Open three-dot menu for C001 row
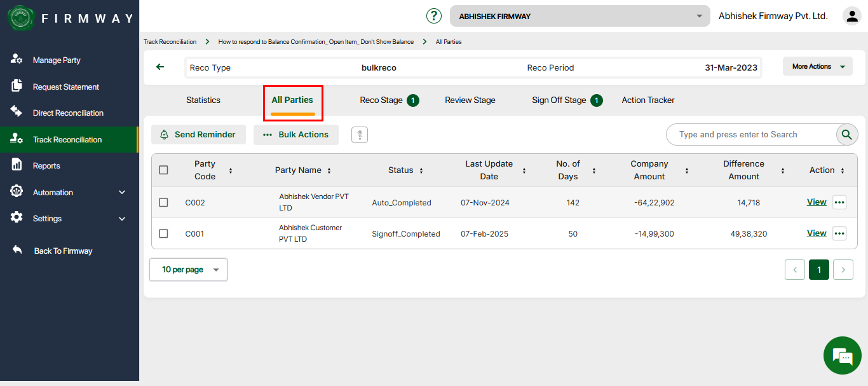 point(839,233)
